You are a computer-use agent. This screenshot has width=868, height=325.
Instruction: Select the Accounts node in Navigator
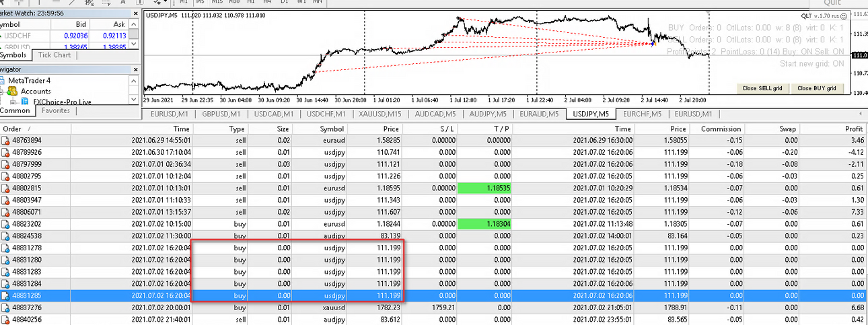tap(36, 92)
